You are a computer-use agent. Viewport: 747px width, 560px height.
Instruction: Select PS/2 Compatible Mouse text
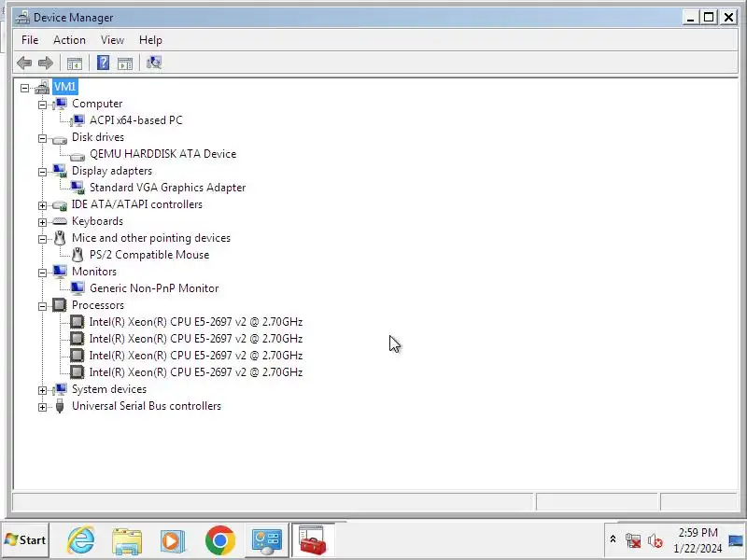[x=149, y=255]
